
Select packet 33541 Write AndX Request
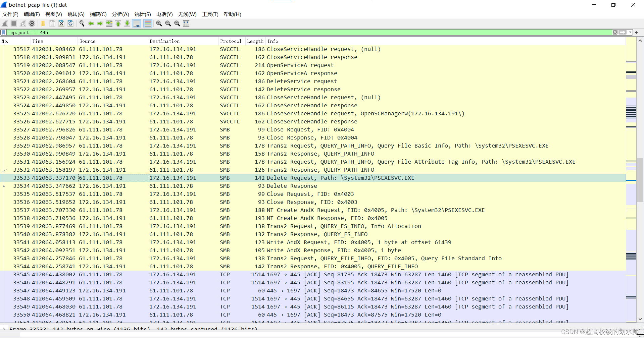pyautogui.click(x=313, y=242)
